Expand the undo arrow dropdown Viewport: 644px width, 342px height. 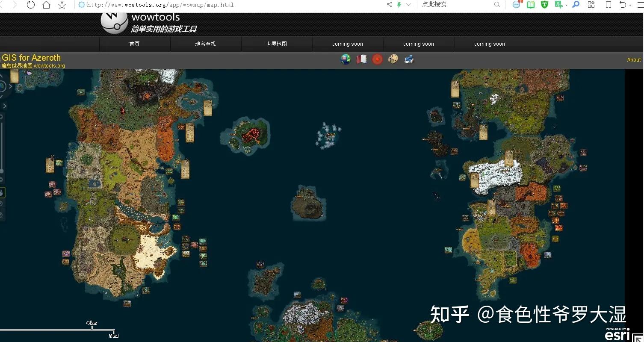[630, 5]
